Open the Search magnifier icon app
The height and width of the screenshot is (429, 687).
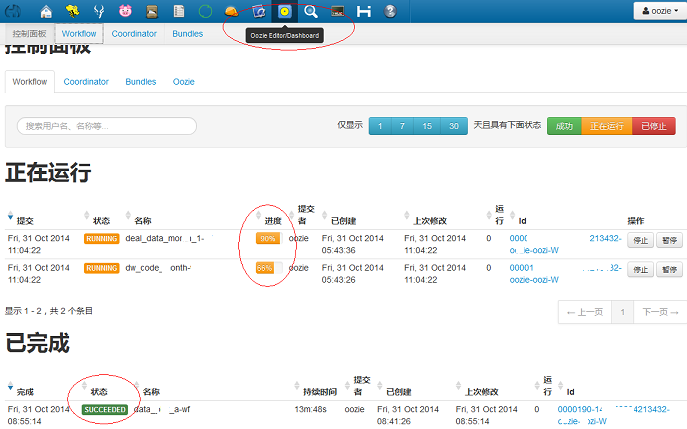[x=311, y=11]
